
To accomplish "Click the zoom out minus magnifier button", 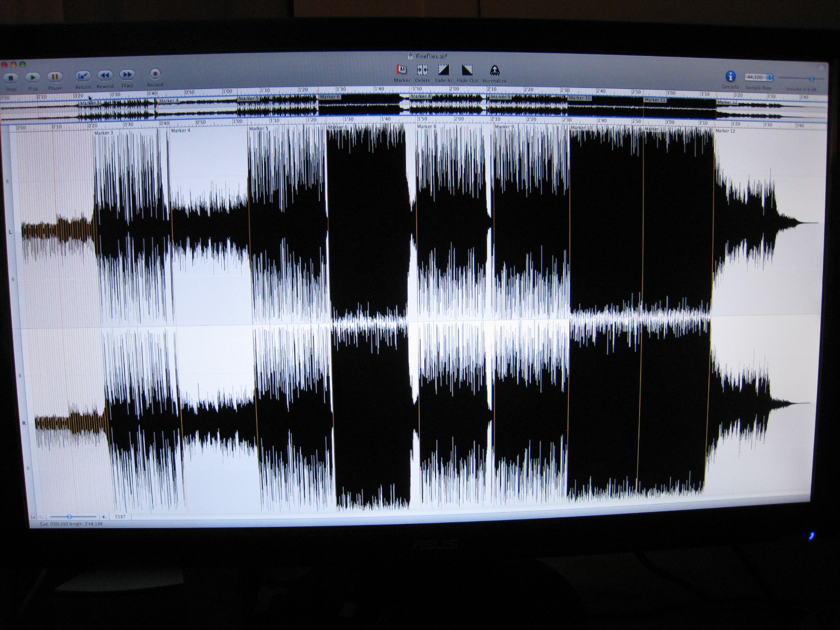I will [42, 517].
